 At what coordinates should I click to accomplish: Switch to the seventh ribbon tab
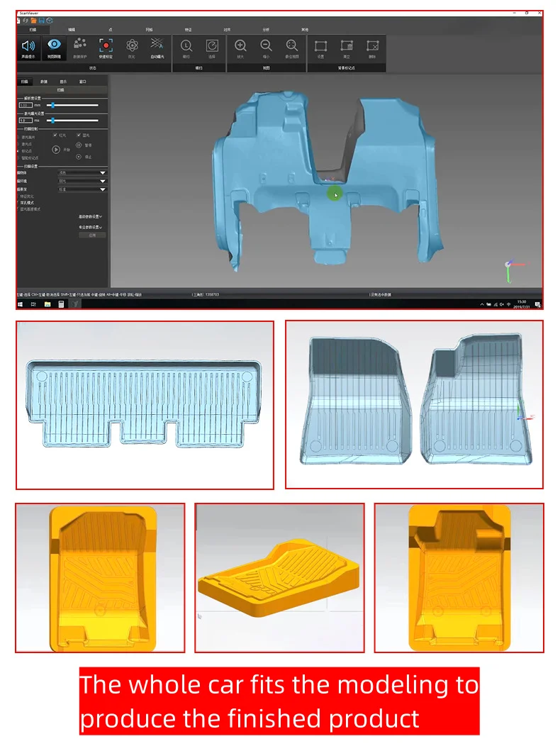pyautogui.click(x=266, y=30)
